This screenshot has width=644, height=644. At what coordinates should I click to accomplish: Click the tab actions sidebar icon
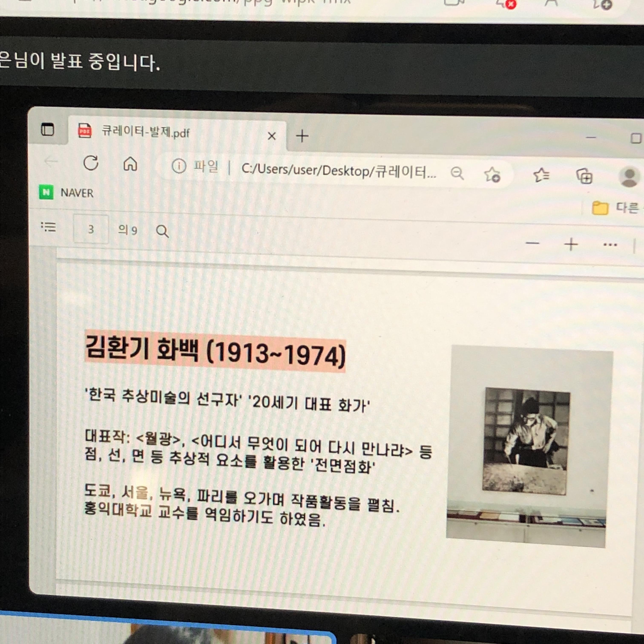(x=47, y=129)
